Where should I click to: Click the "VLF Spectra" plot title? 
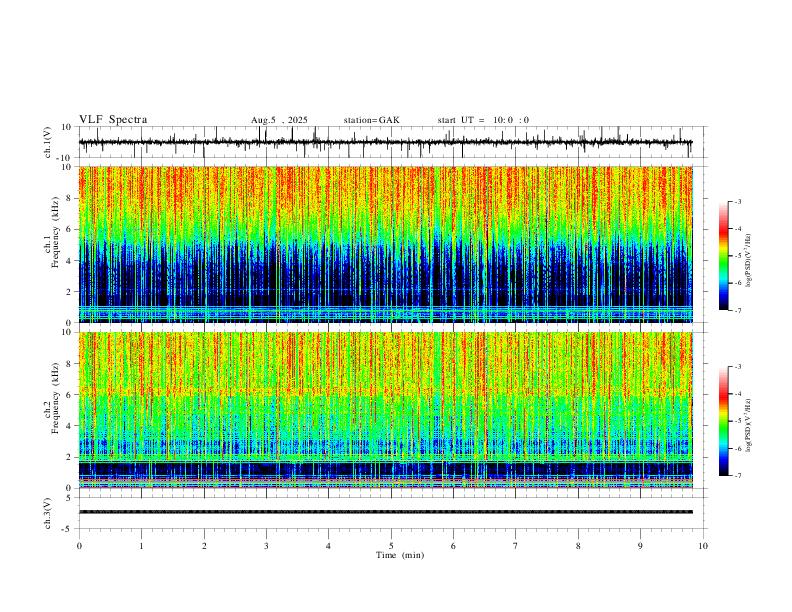coord(113,120)
